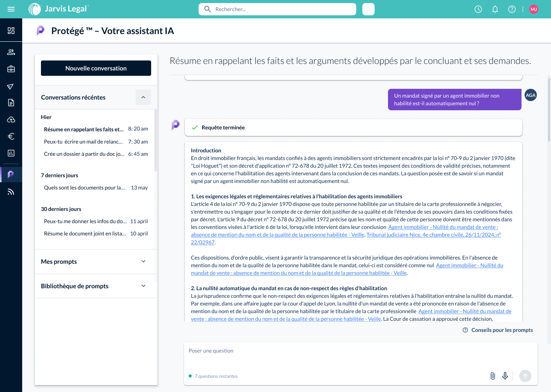This screenshot has width=551, height=392.
Task: Open conversation 'Peux-tu écrire un mail de relance'
Action: pyautogui.click(x=83, y=142)
